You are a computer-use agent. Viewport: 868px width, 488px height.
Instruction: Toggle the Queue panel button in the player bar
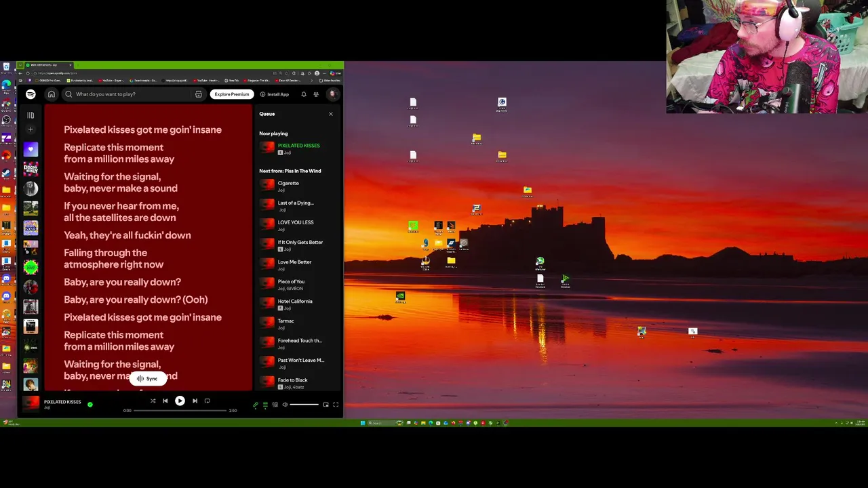pos(265,405)
